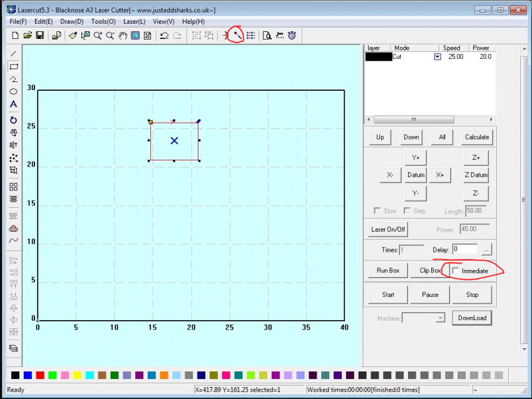This screenshot has width=532, height=399.
Task: Click the Save file icon
Action: (40, 36)
